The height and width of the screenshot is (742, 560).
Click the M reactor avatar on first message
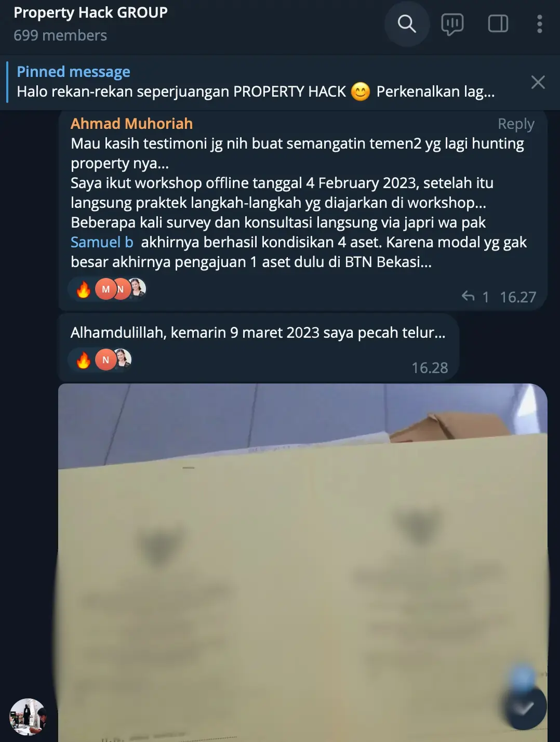pyautogui.click(x=105, y=289)
